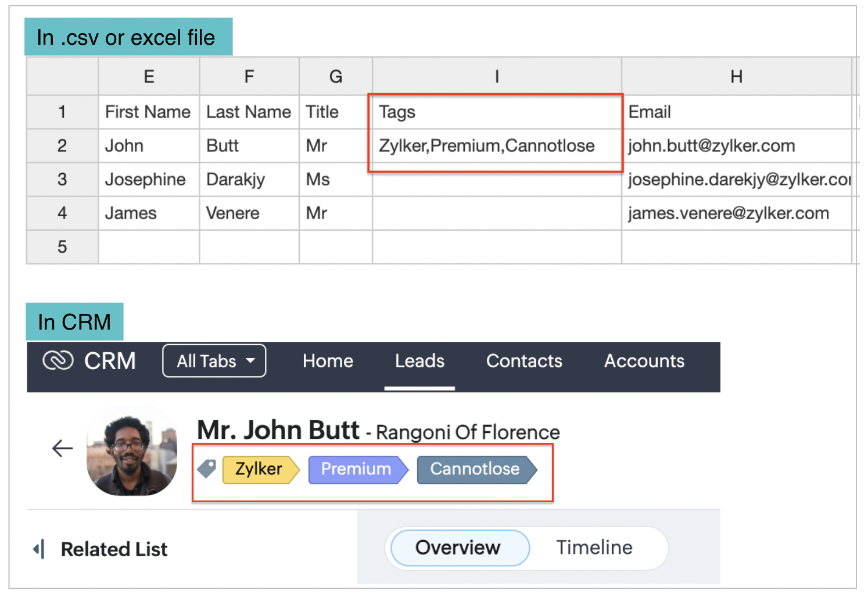
Task: Click the tag icon beside Zylker
Action: 206,468
